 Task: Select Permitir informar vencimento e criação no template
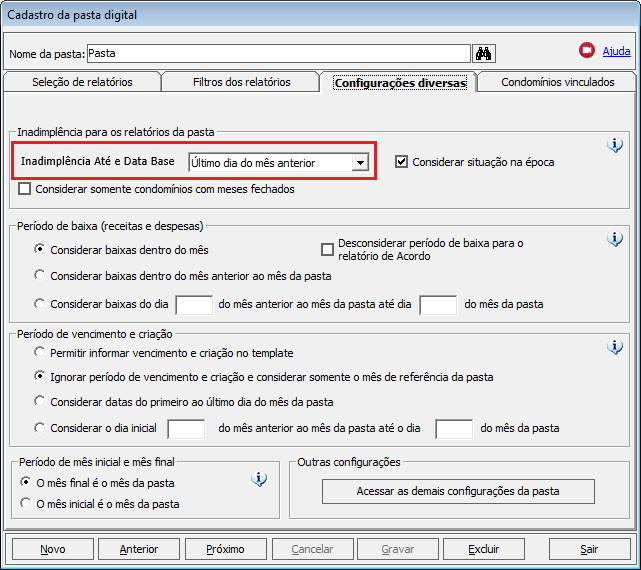39,352
